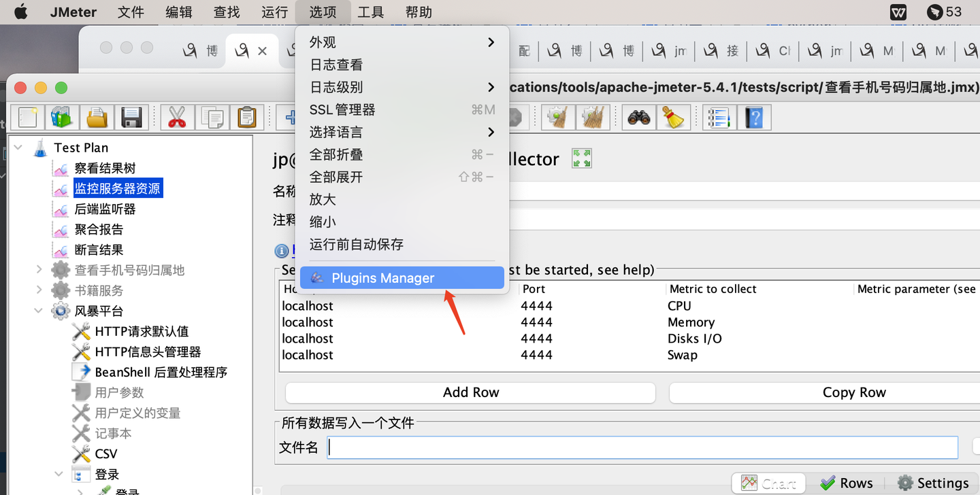Open the monitor Settings view
Viewport: 980px width, 495px height.
(933, 483)
